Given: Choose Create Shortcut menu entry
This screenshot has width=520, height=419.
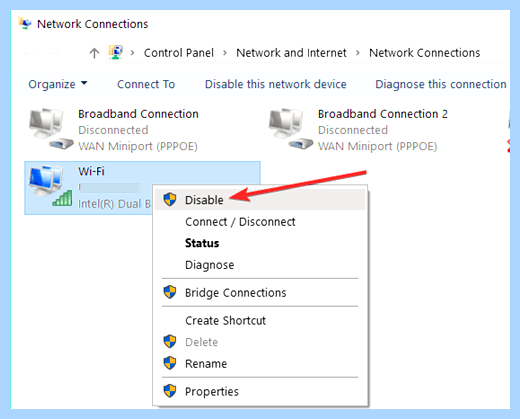Looking at the screenshot, I should [260, 320].
